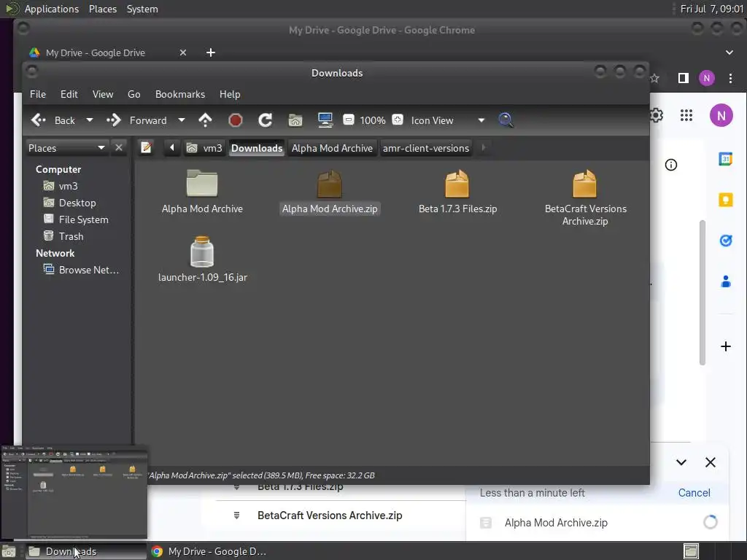Get add-ons with the plus icon
747x560 pixels.
(726, 346)
